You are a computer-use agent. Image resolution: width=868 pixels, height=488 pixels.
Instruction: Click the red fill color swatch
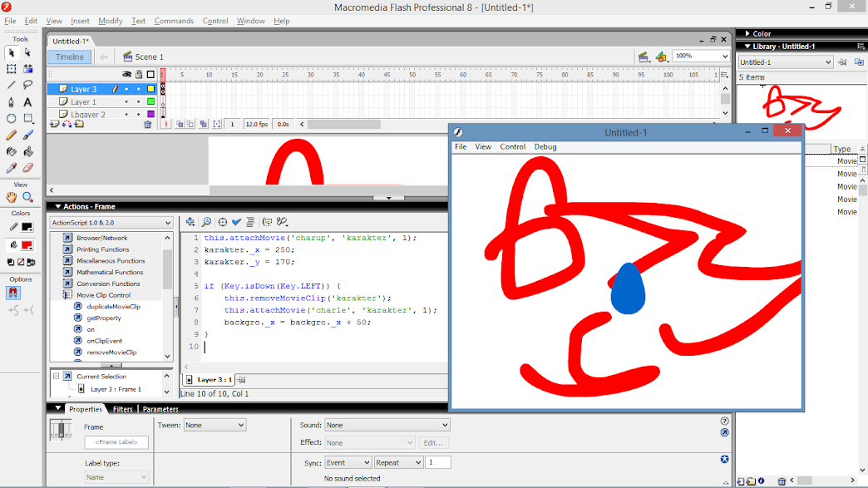click(x=27, y=245)
